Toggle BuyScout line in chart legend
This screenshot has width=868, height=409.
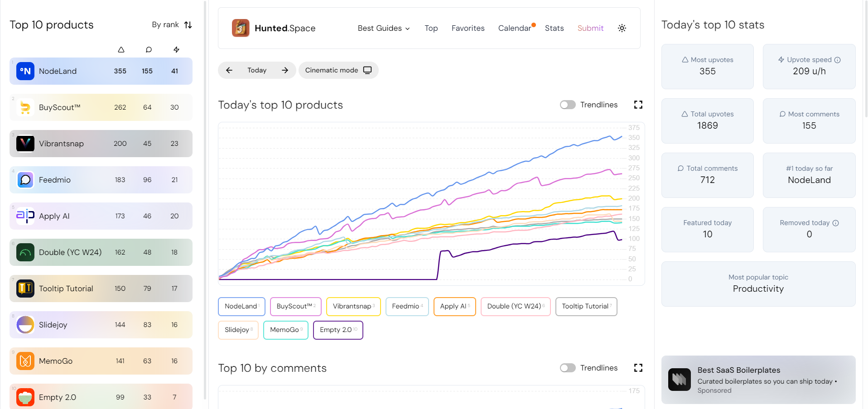click(296, 306)
